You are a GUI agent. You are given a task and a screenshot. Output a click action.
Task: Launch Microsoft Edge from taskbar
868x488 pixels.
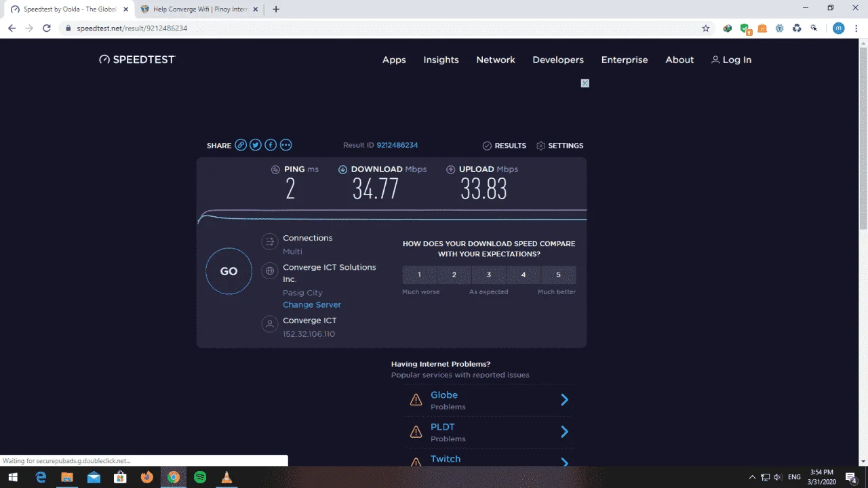coord(41,477)
